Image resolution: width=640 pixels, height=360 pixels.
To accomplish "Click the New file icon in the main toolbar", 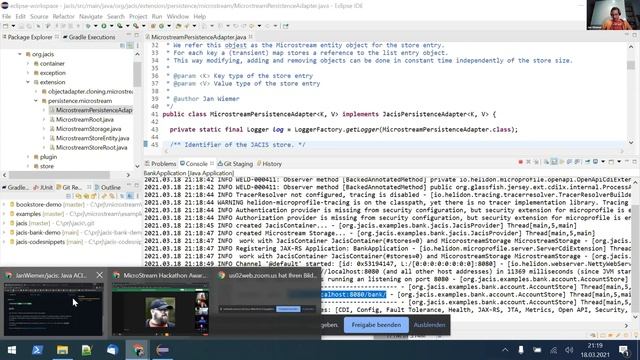I will [6, 26].
